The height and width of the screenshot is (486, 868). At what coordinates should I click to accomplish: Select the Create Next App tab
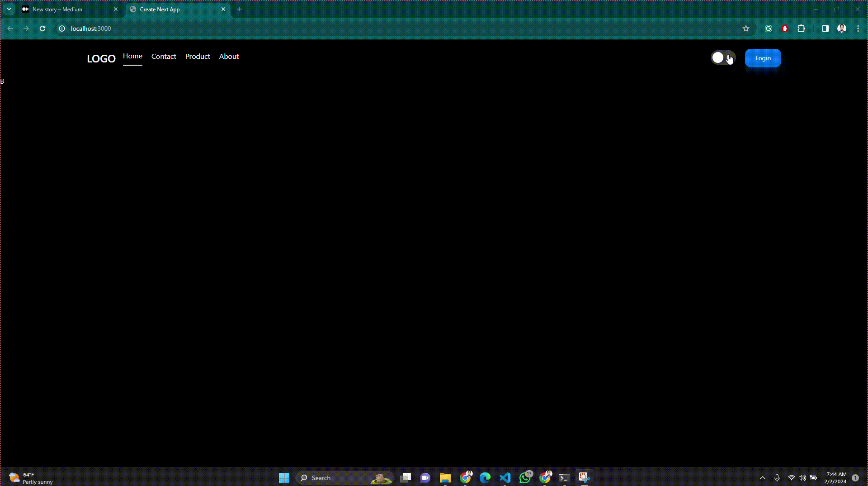point(177,9)
